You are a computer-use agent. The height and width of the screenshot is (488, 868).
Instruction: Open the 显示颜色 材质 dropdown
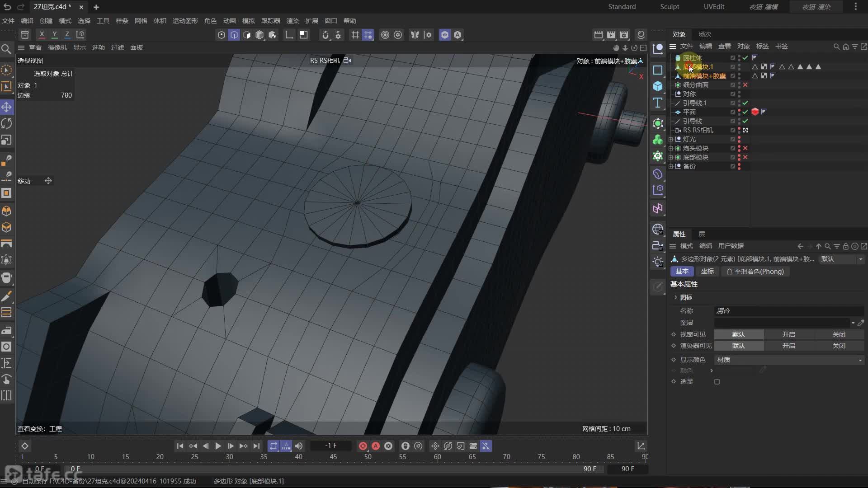tap(789, 360)
